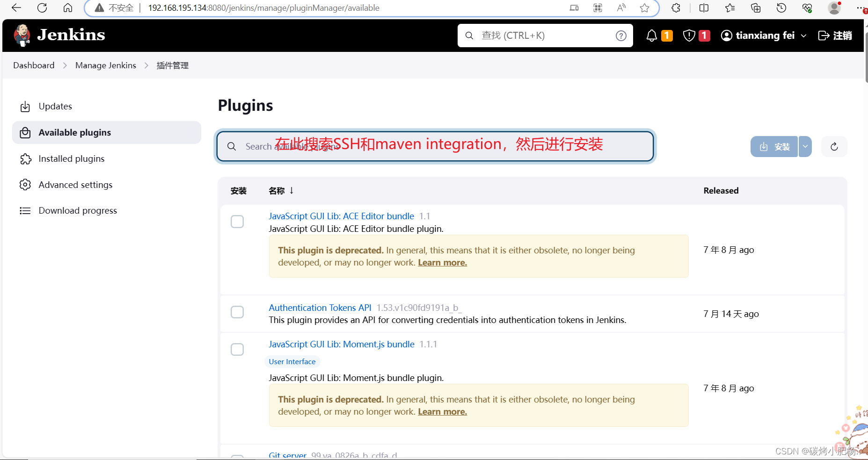This screenshot has height=460, width=868.
Task: Click the Jenkins butler logo
Action: tap(22, 36)
